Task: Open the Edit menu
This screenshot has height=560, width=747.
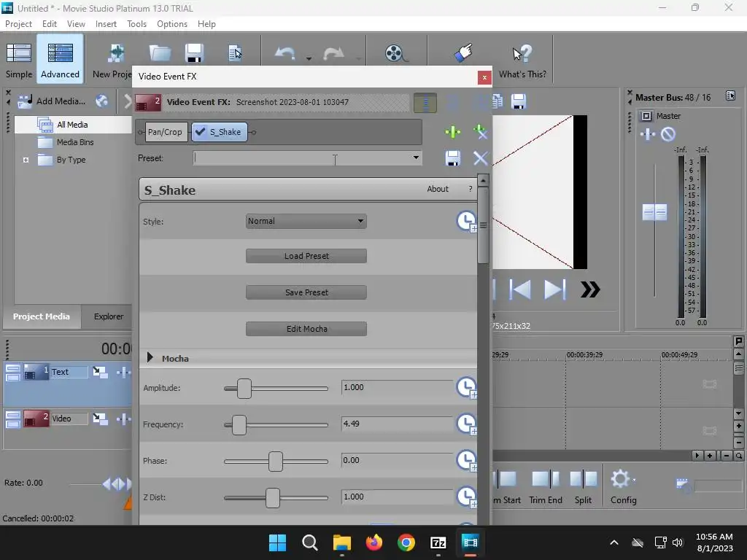Action: 49,24
